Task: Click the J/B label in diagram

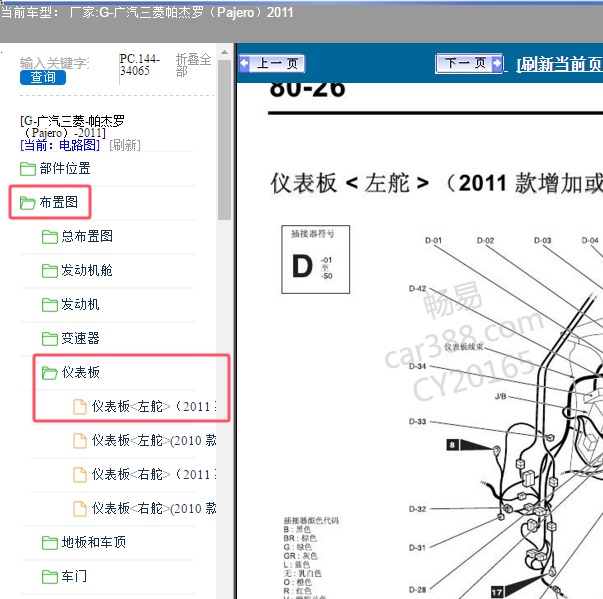Action: (500, 396)
